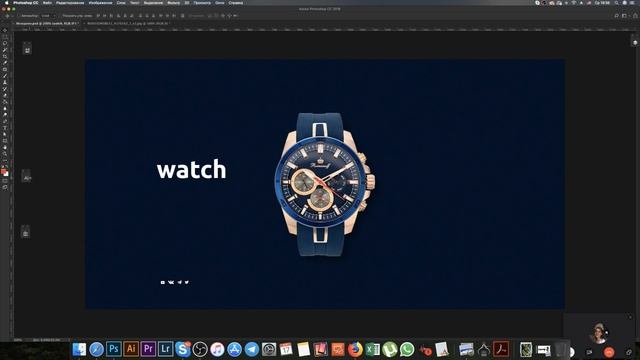The height and width of the screenshot is (360, 640).
Task: Open Illustrator from the Dock
Action: tap(131, 349)
